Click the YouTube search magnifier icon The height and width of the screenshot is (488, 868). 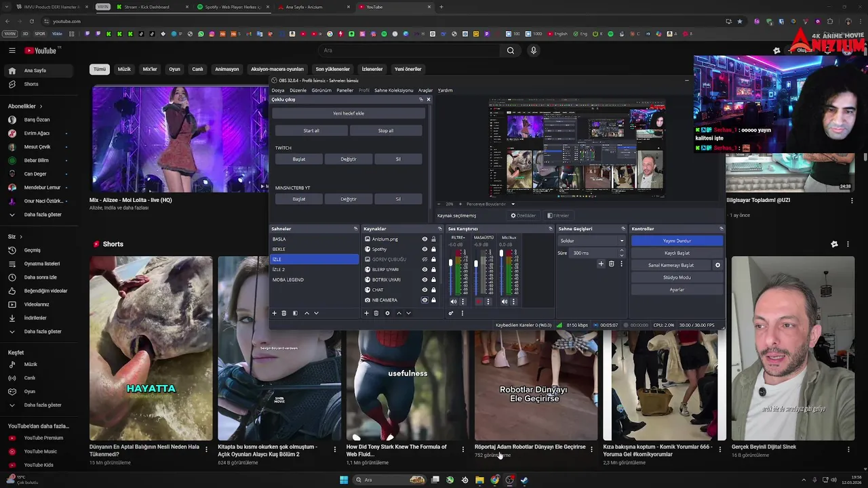[x=511, y=50]
